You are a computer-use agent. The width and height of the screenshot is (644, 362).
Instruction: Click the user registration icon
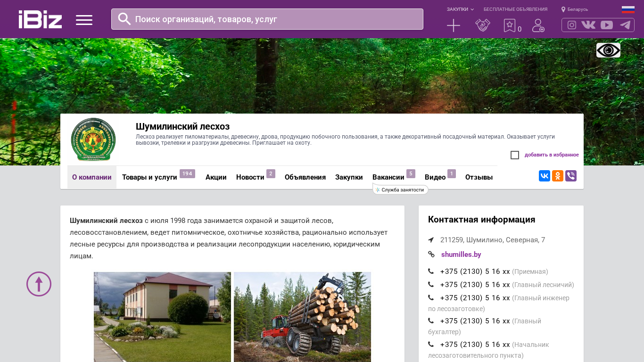click(538, 25)
